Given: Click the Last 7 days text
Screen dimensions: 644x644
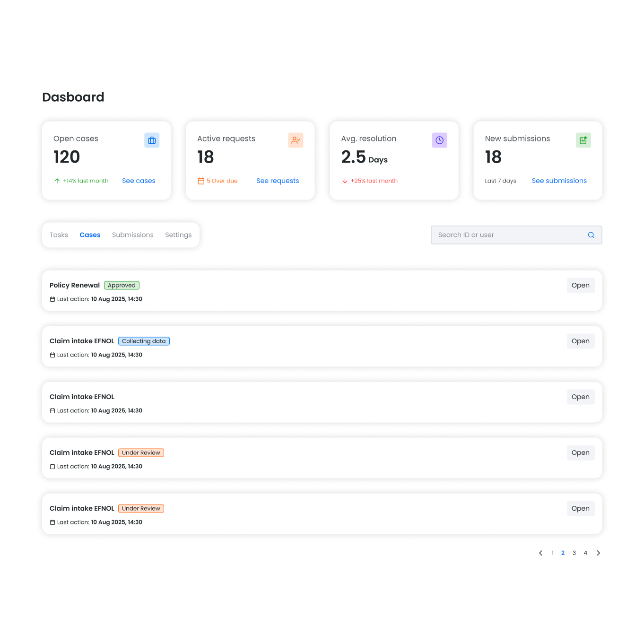Looking at the screenshot, I should click(x=500, y=181).
